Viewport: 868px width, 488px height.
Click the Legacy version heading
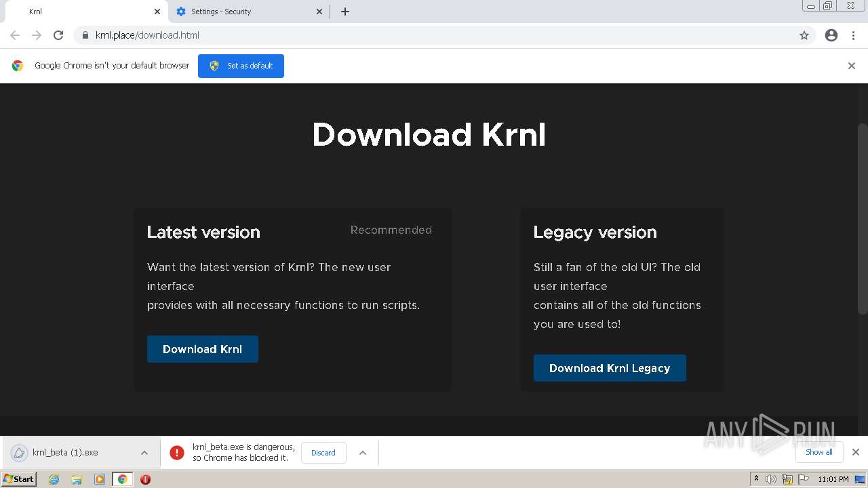(x=595, y=232)
